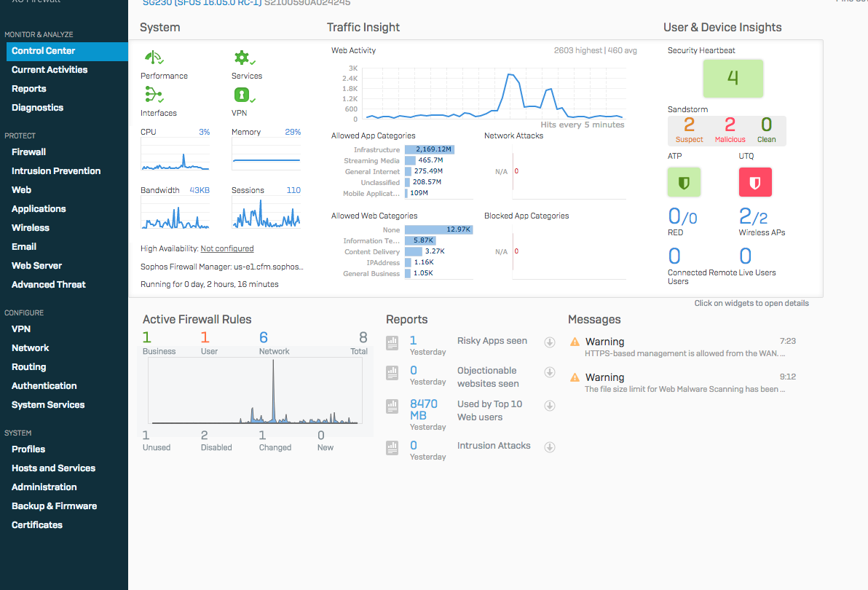Open Wireless settings
The image size is (868, 590).
tap(31, 227)
